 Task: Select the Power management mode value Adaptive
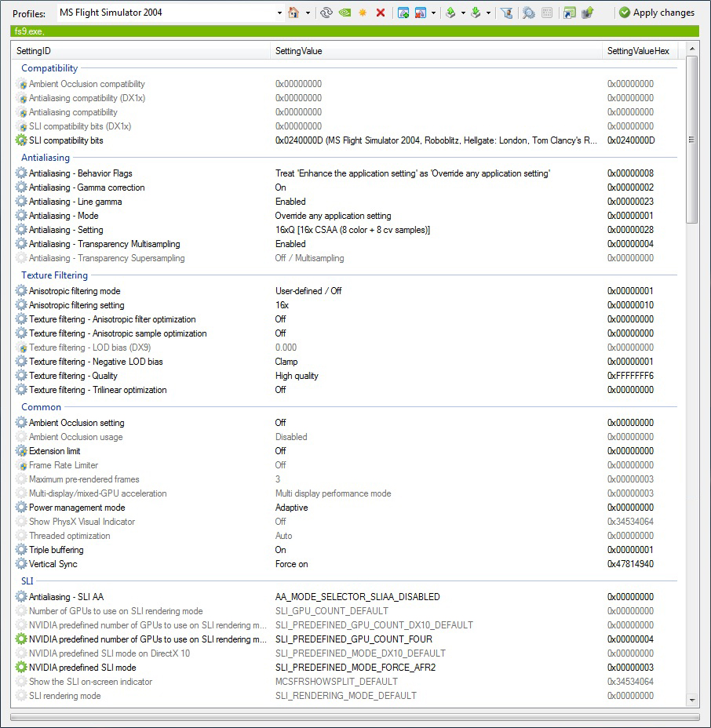tap(292, 508)
